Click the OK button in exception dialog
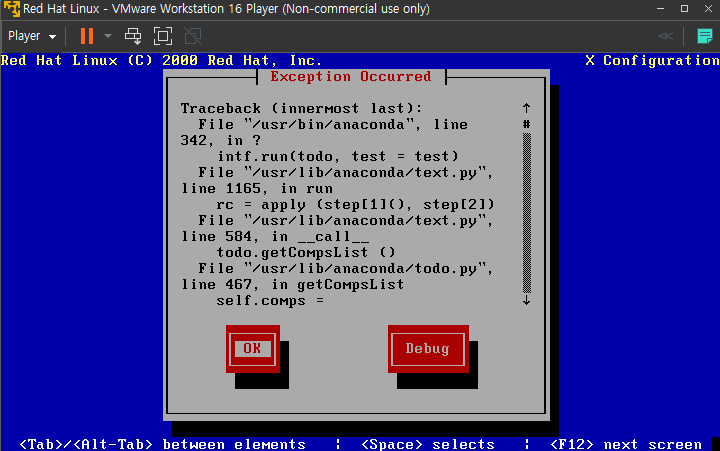Viewport: 720px width, 451px height. [253, 349]
